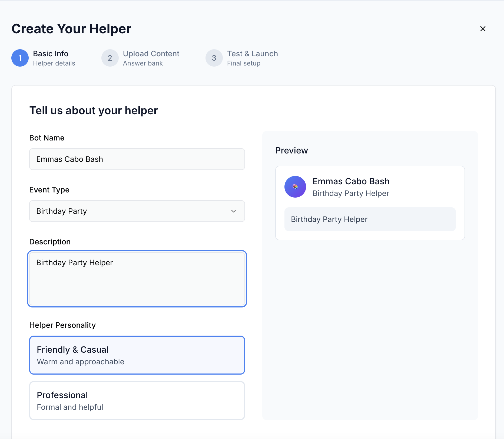Click the step 1 circle icon

point(20,58)
